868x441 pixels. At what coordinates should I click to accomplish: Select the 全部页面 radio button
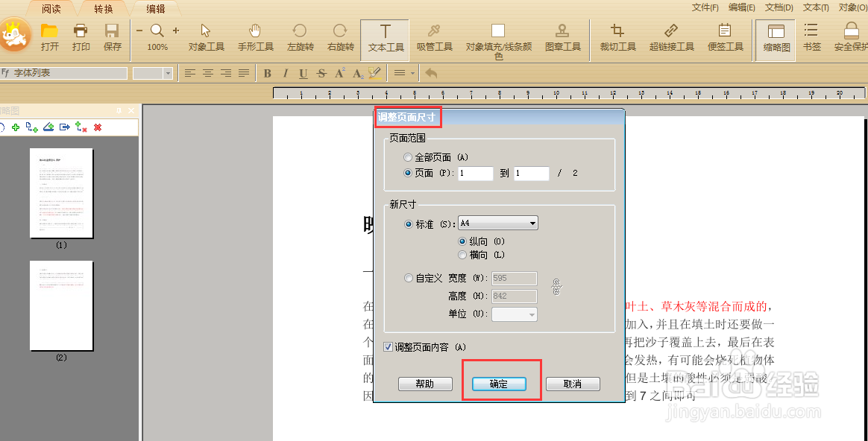(x=408, y=156)
